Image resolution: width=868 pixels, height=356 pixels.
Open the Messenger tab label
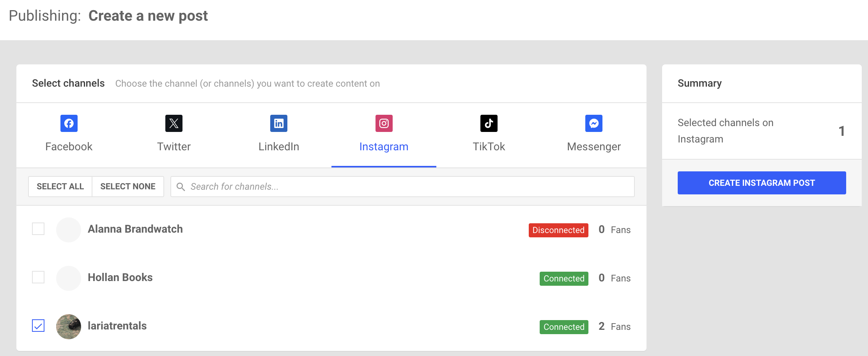tap(594, 147)
